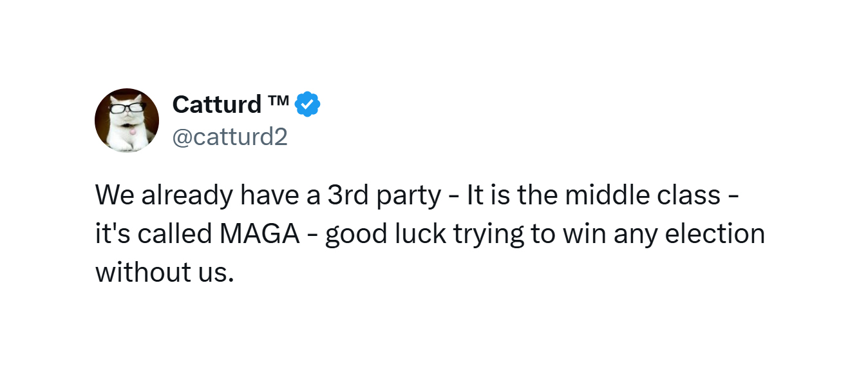The height and width of the screenshot is (372, 868).
Task: Click the first word 'We' of tweet
Action: pos(115,195)
